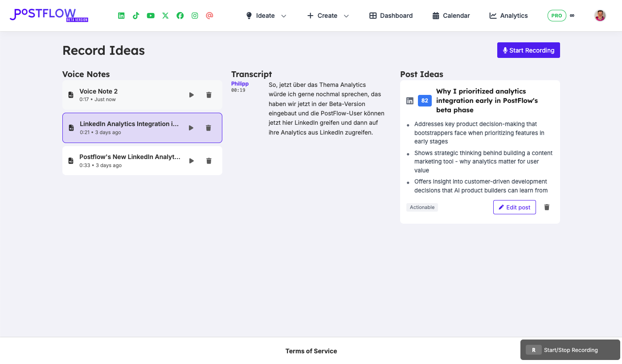Viewport: 622px width, 364px height.
Task: Select the X platform icon
Action: pyautogui.click(x=165, y=15)
